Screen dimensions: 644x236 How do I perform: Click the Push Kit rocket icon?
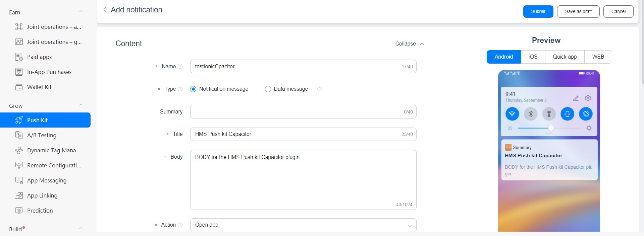pos(19,120)
